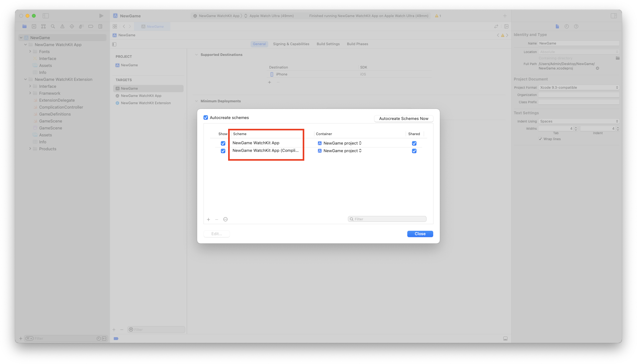Viewport: 637px width, 364px height.
Task: Open container dropdown for the Complication scheme
Action: [340, 151]
